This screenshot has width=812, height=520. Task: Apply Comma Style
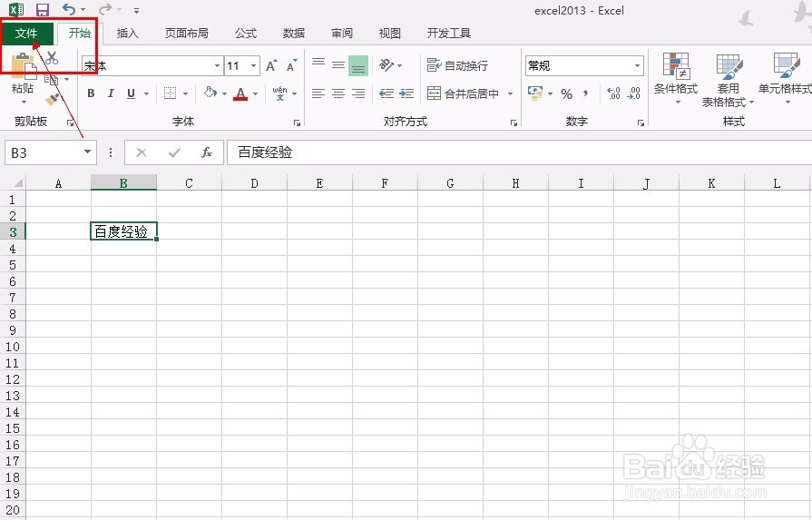tap(586, 93)
